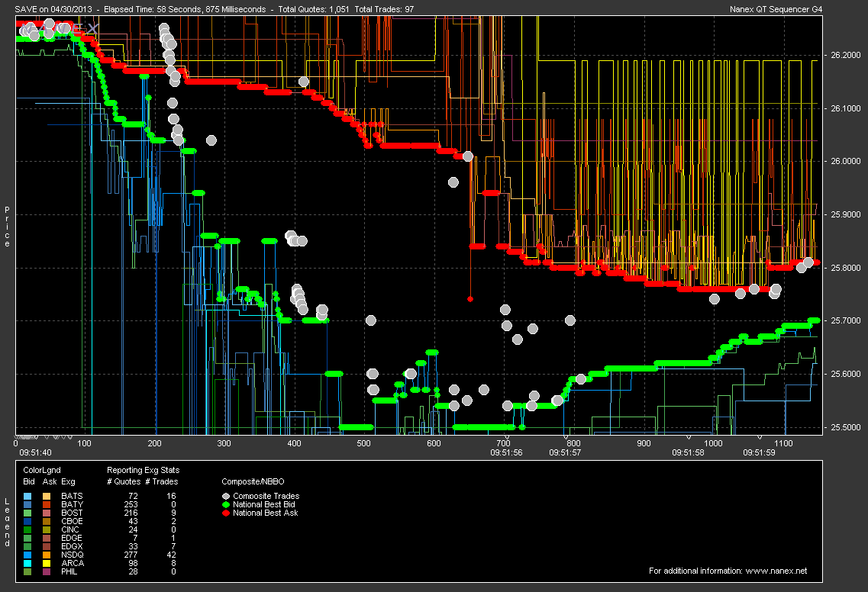This screenshot has height=592, width=868.
Task: Click the 25.5000 price axis label
Action: click(846, 427)
